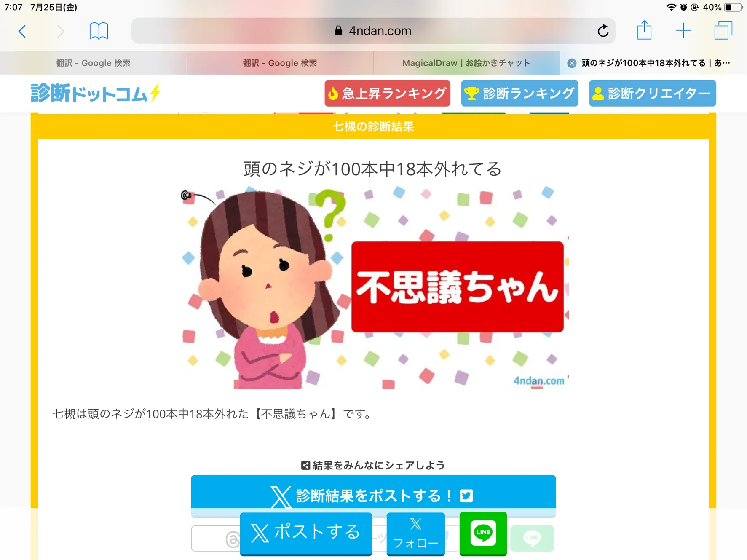Show the tab overview squares icon
The height and width of the screenshot is (560, 747).
[x=723, y=31]
